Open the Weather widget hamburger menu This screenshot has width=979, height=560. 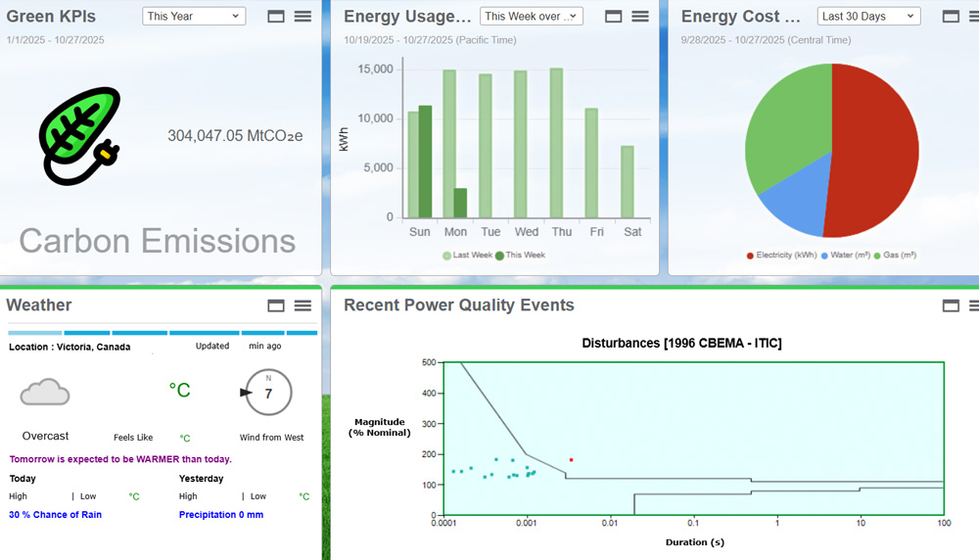(303, 306)
